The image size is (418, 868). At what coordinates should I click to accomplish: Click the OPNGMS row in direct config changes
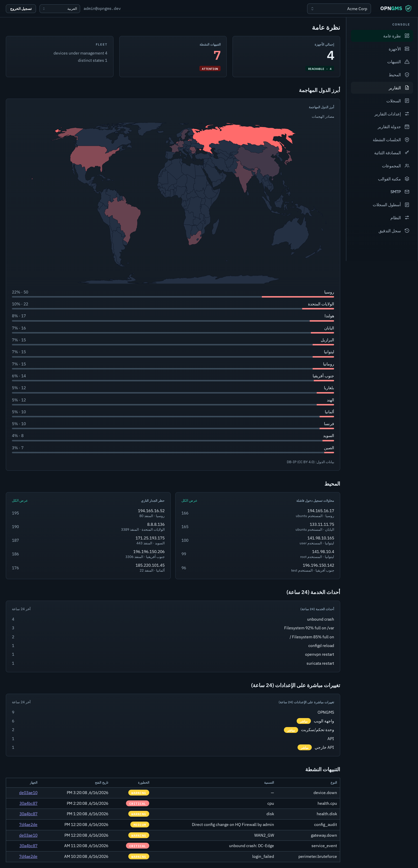[x=173, y=712]
